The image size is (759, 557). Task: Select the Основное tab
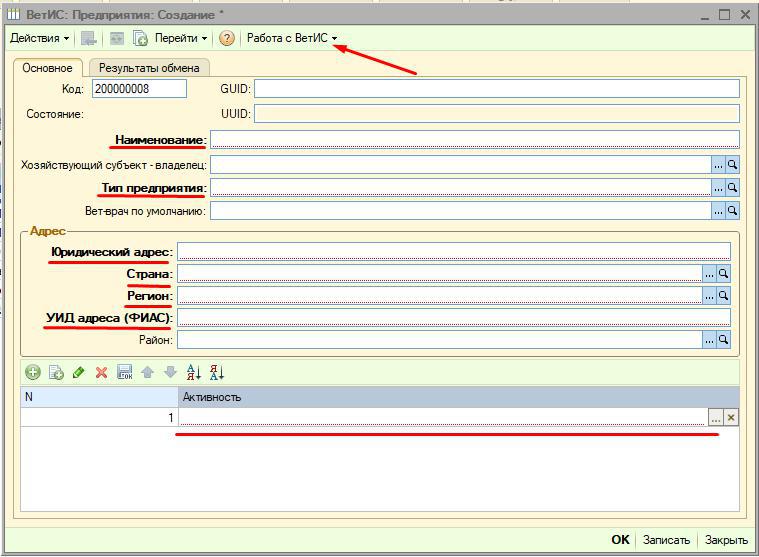pos(47,68)
